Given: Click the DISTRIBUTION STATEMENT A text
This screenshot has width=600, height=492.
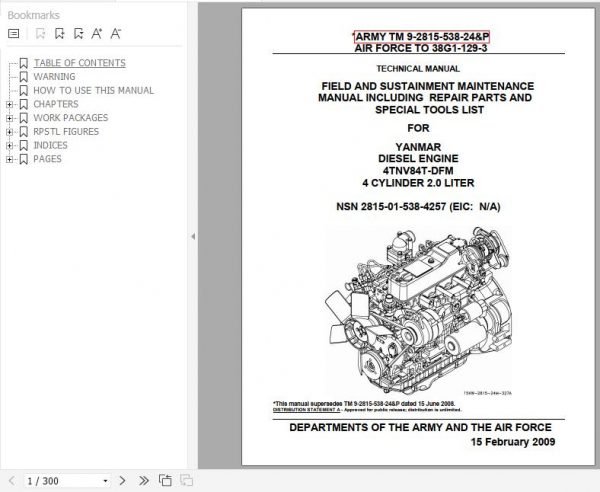Looking at the screenshot, I should tap(307, 410).
